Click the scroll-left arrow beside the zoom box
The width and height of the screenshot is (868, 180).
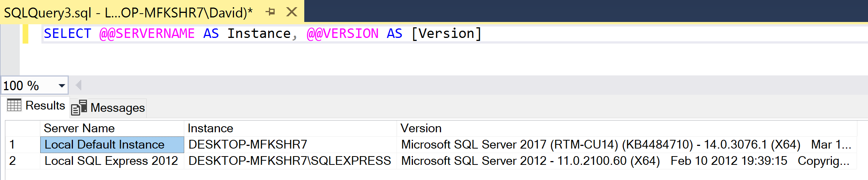79,85
